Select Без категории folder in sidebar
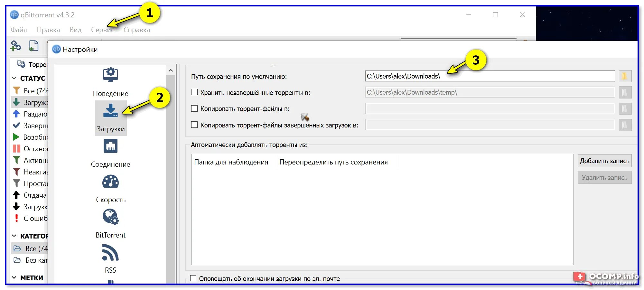Screen dimensions: 644x290 [30, 260]
